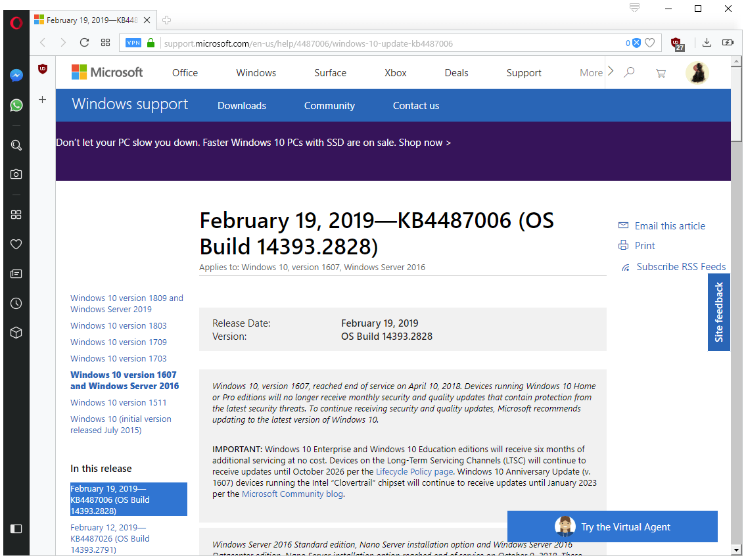
Task: Open downloads panel
Action: point(707,43)
